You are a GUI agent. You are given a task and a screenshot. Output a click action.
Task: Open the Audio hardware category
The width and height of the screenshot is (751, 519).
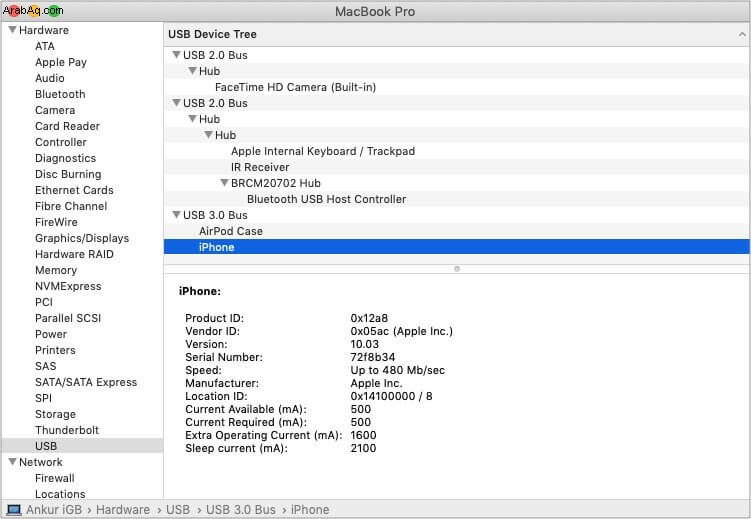(x=50, y=78)
